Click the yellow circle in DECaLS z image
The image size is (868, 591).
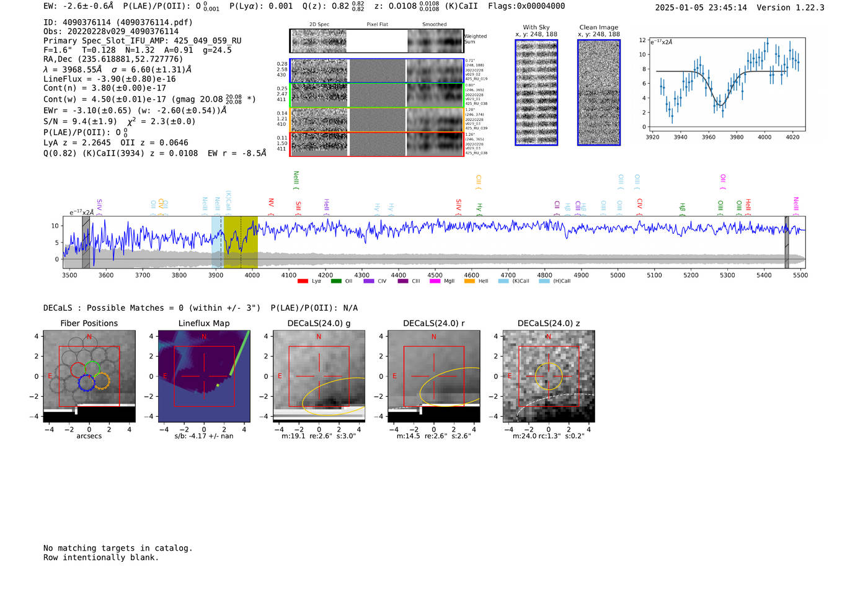(x=549, y=376)
